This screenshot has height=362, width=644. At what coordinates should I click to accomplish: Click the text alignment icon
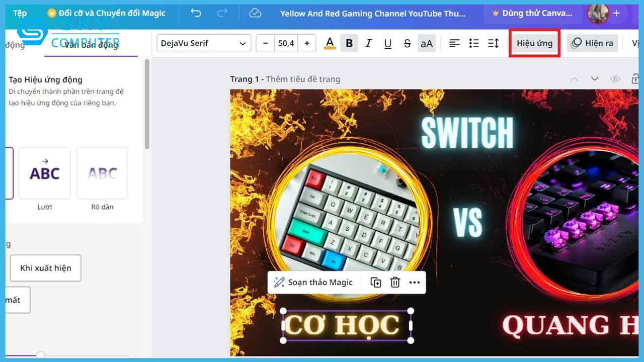coord(454,43)
